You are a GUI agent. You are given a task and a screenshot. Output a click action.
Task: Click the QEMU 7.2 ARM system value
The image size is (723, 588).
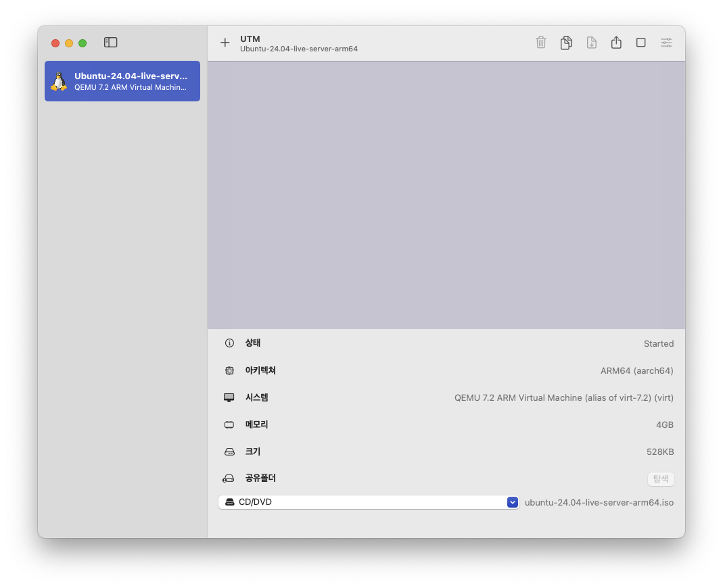[x=564, y=397]
